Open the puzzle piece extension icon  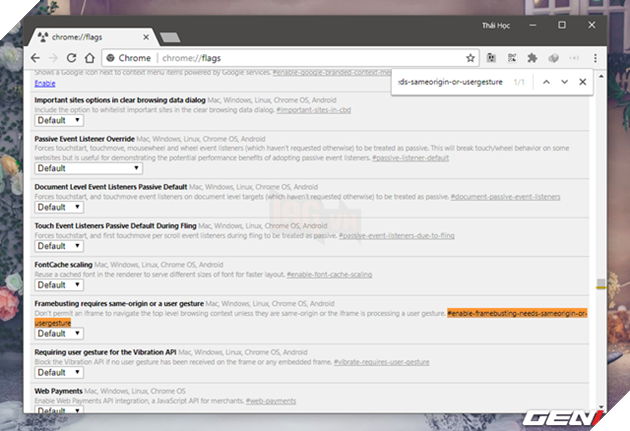(532, 58)
